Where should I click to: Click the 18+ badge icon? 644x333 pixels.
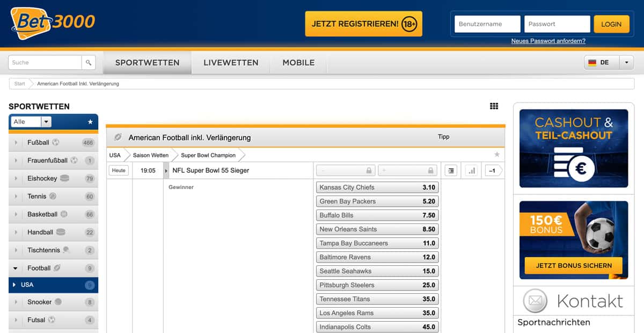tap(409, 24)
